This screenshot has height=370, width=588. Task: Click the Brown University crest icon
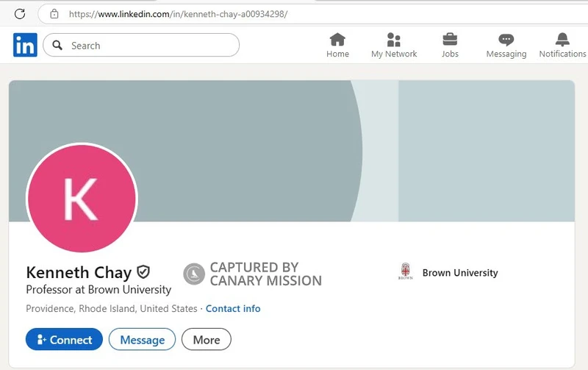point(406,271)
